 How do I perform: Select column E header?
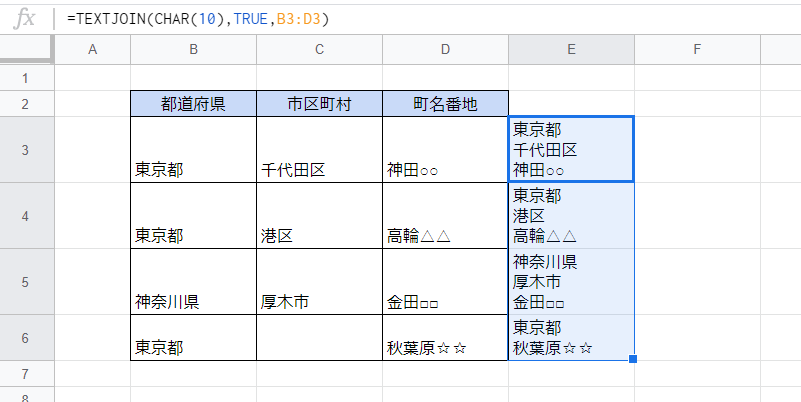pyautogui.click(x=571, y=50)
